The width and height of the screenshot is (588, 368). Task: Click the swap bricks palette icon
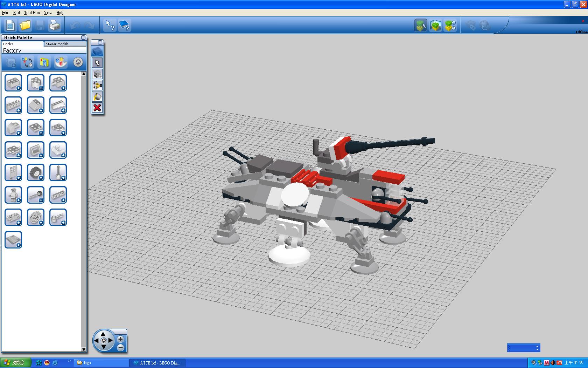click(x=27, y=62)
